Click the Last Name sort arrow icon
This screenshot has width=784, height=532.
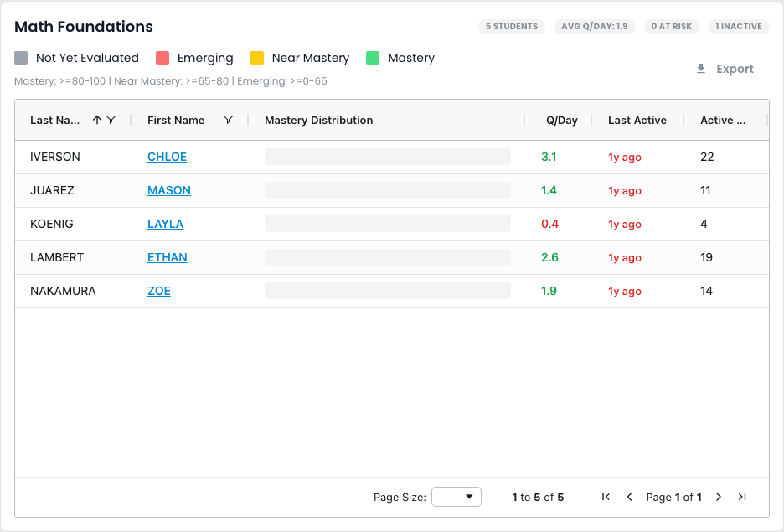click(x=97, y=120)
